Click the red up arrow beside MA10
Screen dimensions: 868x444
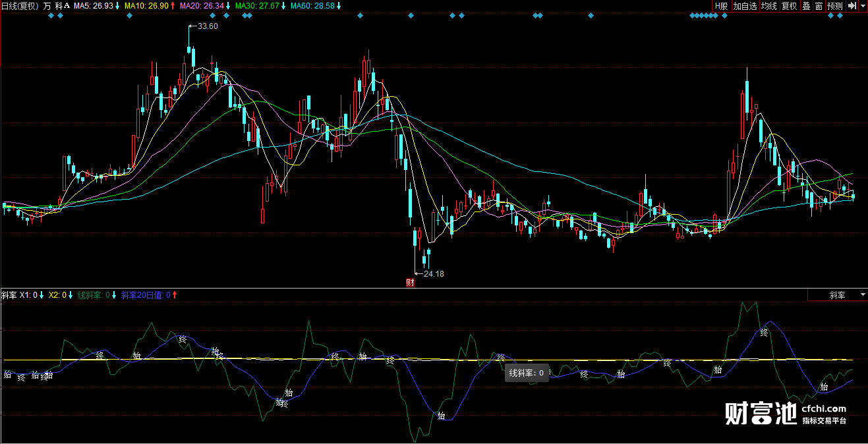[173, 6]
